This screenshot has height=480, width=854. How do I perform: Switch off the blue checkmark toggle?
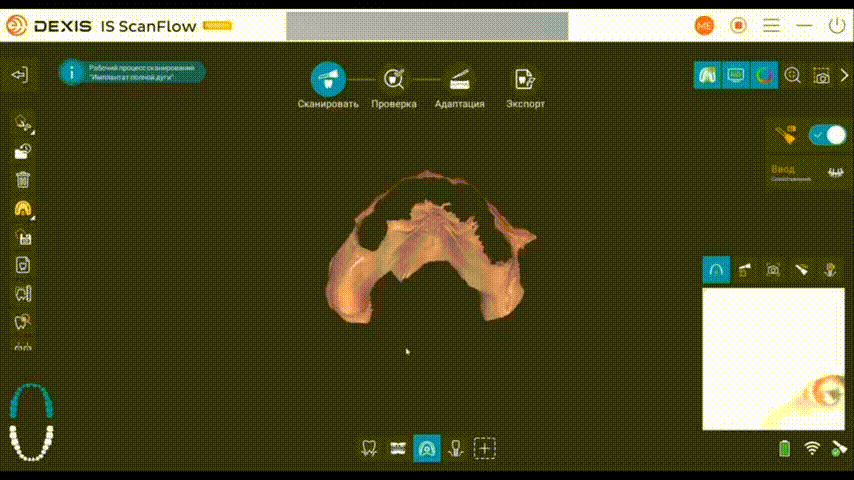827,135
